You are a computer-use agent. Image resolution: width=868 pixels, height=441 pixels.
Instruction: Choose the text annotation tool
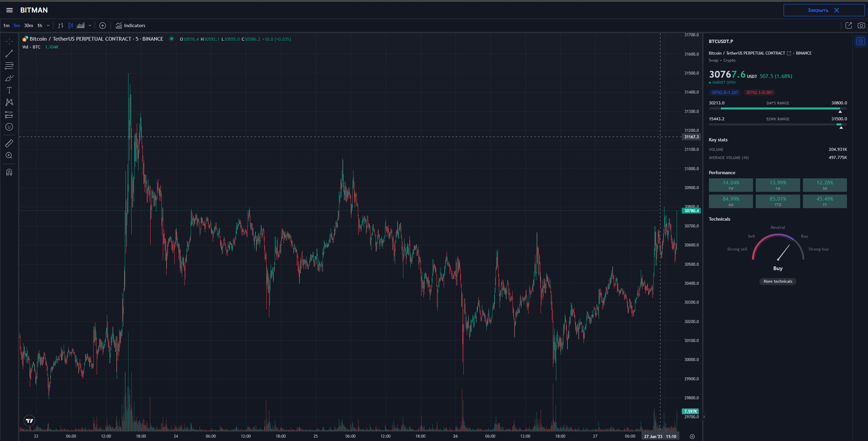click(x=9, y=90)
